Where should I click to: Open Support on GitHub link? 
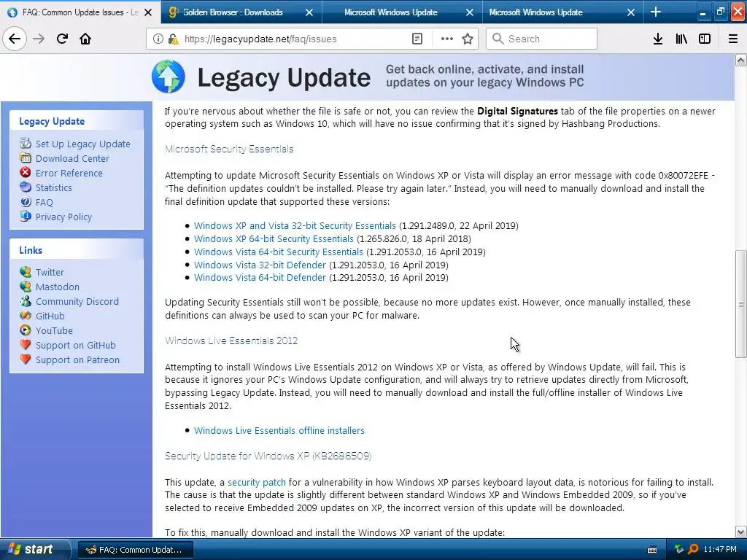point(76,345)
